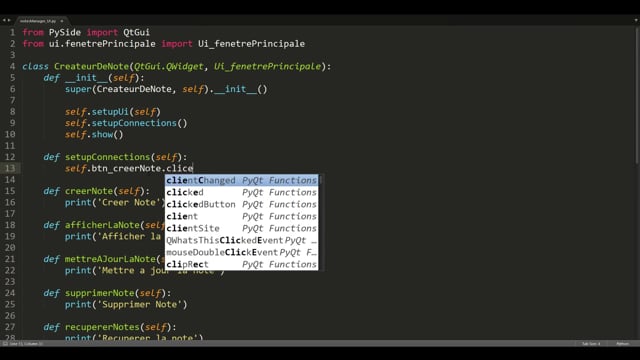Screen dimensions: 640x360
Task: Pick the client completion entry
Action: pyautogui.click(x=241, y=216)
